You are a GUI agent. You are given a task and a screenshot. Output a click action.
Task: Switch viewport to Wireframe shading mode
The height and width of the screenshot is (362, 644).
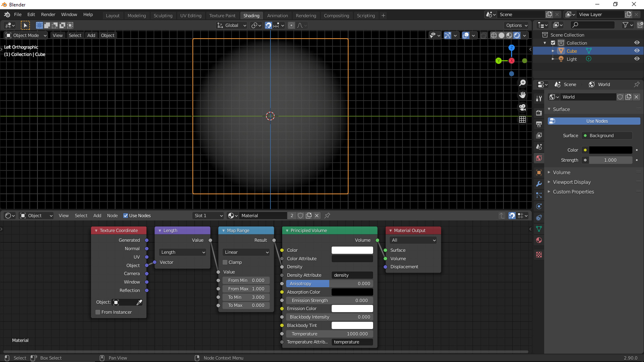click(x=493, y=35)
